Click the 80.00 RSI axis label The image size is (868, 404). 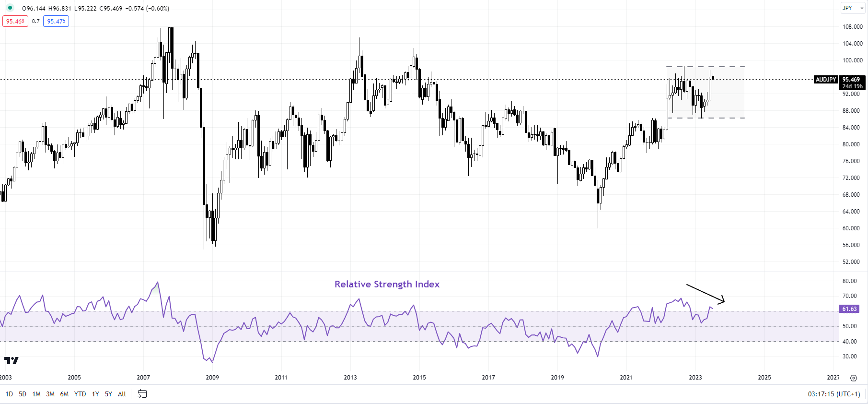(850, 281)
